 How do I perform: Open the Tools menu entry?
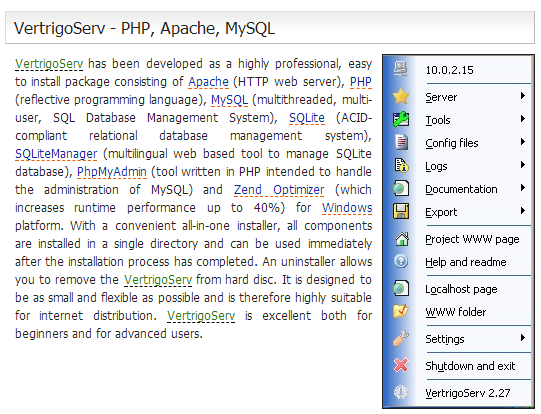(x=438, y=120)
